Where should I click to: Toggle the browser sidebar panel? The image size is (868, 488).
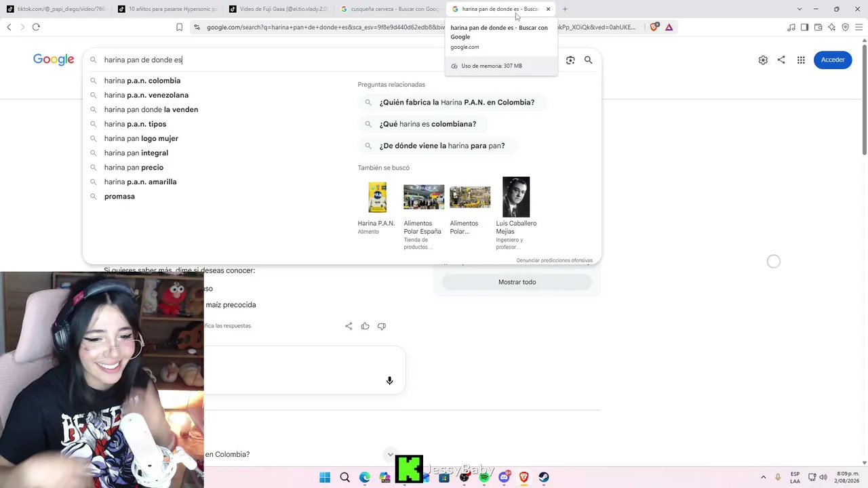coord(804,27)
